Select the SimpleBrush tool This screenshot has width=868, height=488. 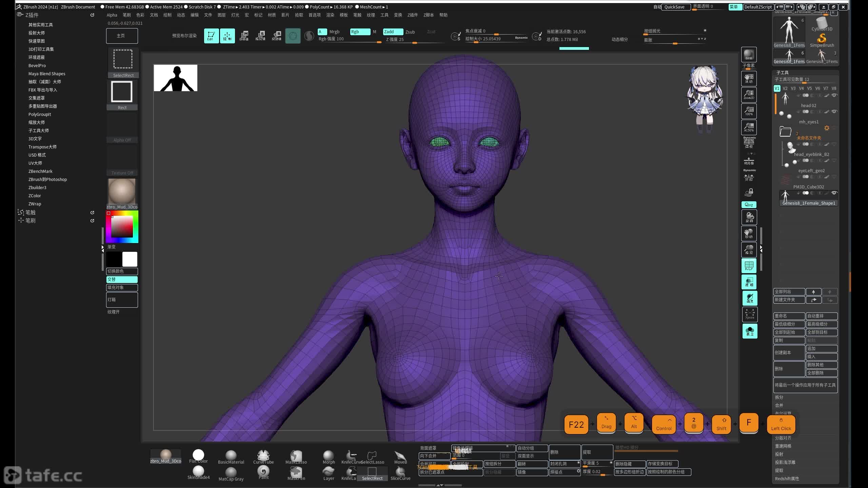click(822, 40)
